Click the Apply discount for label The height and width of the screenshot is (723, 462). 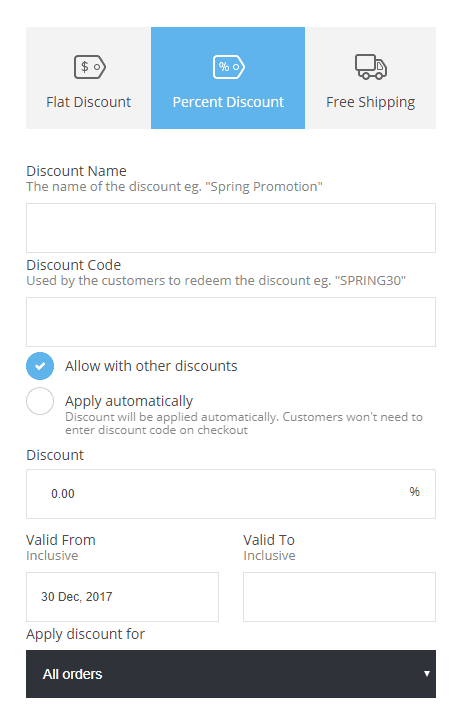coord(85,634)
